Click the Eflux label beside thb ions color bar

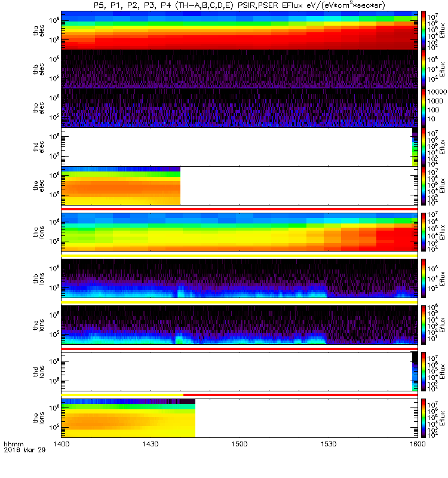tap(443, 278)
